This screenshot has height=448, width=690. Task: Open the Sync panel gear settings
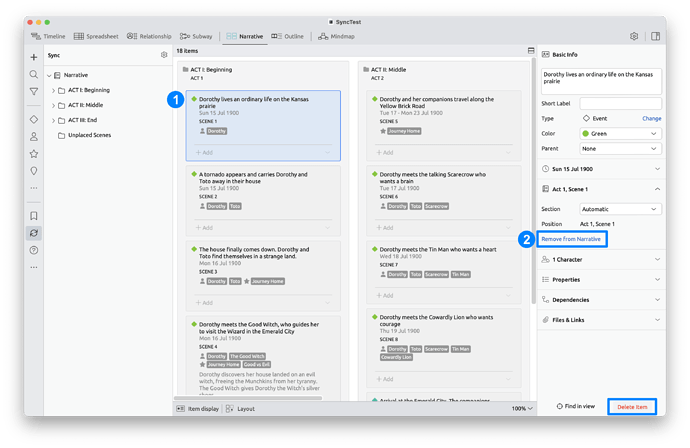164,55
